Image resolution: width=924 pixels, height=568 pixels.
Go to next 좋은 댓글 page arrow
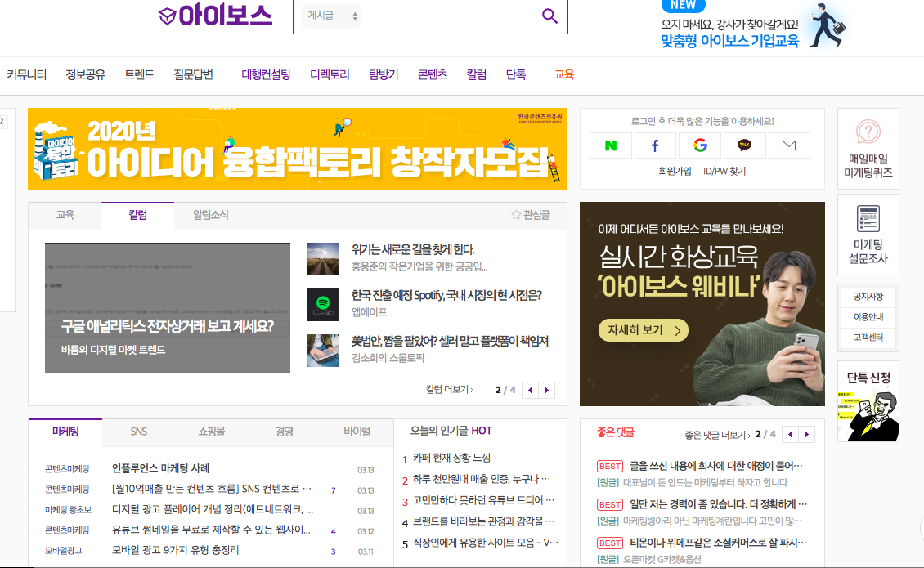(807, 434)
